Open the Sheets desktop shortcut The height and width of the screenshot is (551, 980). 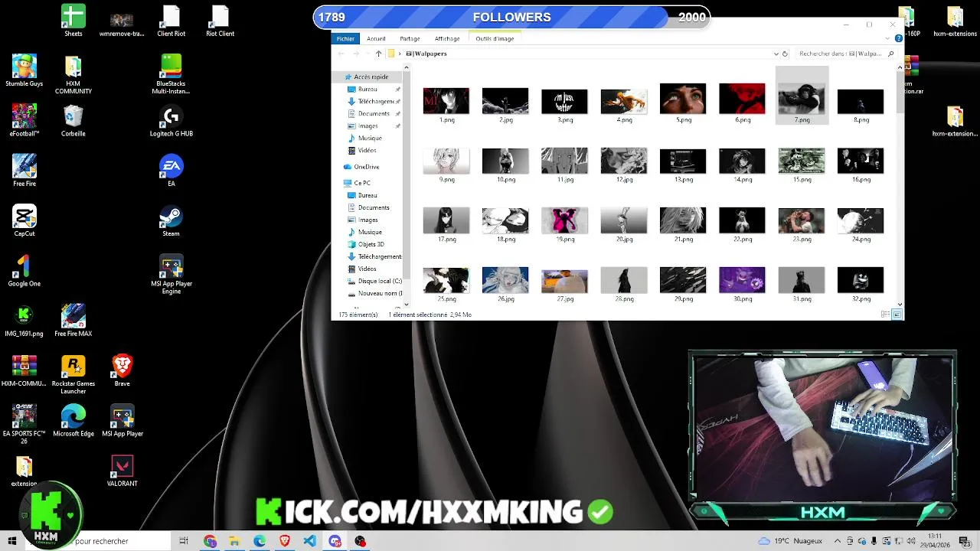coord(73,21)
